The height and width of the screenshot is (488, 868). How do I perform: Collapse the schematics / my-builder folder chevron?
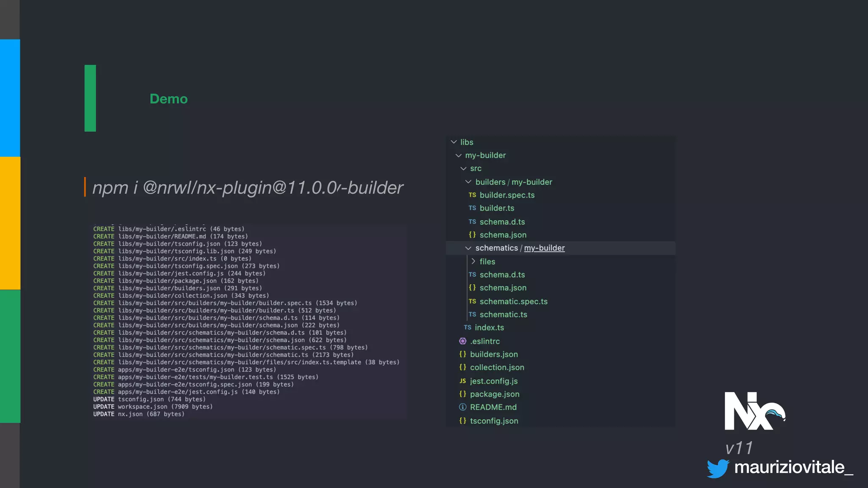pyautogui.click(x=468, y=248)
